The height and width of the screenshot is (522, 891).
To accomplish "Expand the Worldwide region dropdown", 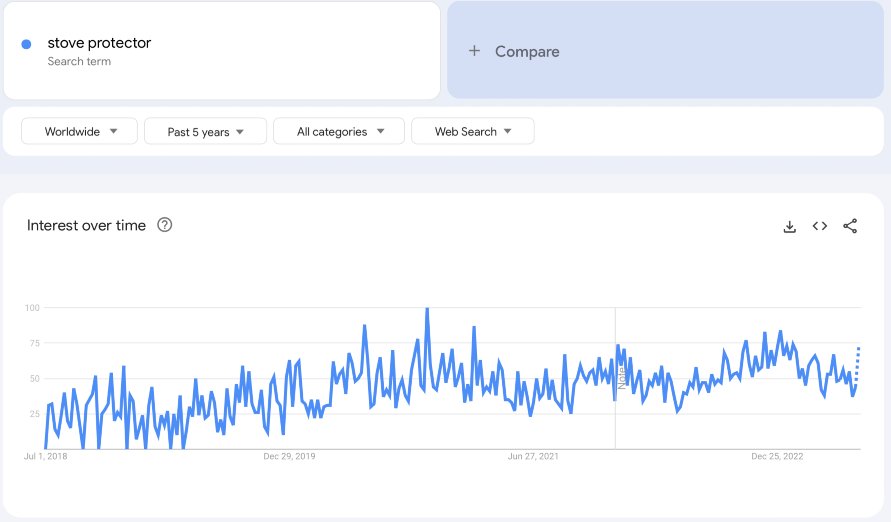I will pyautogui.click(x=80, y=131).
